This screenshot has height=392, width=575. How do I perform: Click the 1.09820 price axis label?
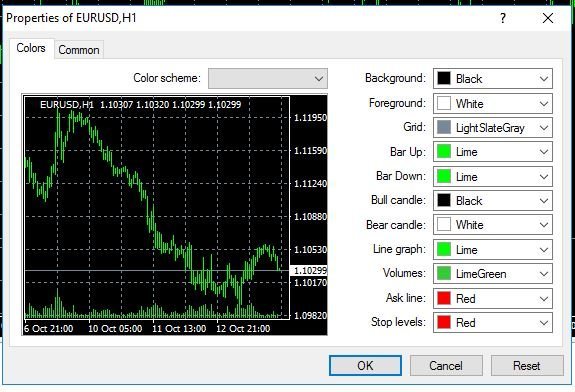click(x=310, y=315)
